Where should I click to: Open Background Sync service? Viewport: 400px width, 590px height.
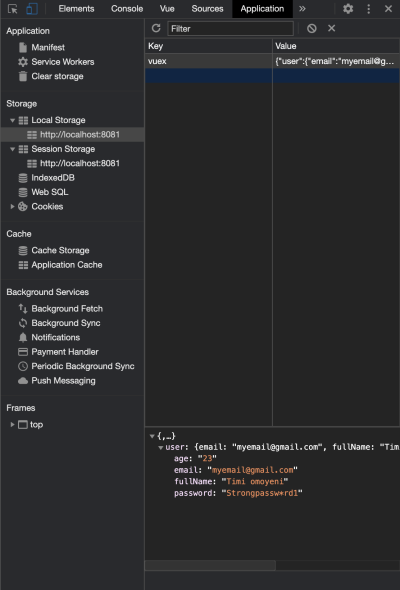click(66, 323)
